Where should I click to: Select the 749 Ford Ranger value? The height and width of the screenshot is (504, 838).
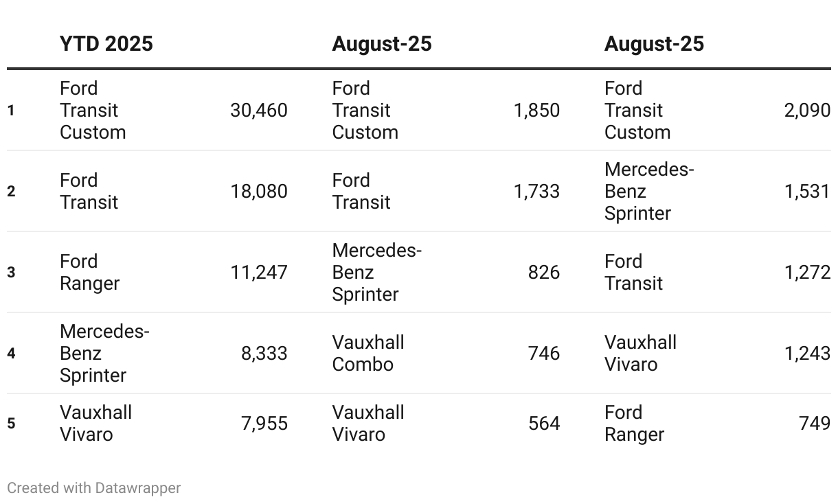coord(815,424)
